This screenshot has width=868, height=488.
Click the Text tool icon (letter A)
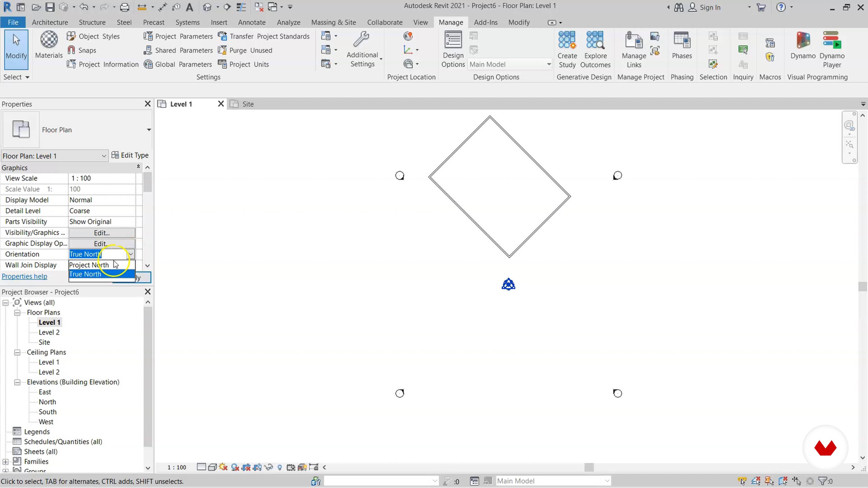click(190, 7)
